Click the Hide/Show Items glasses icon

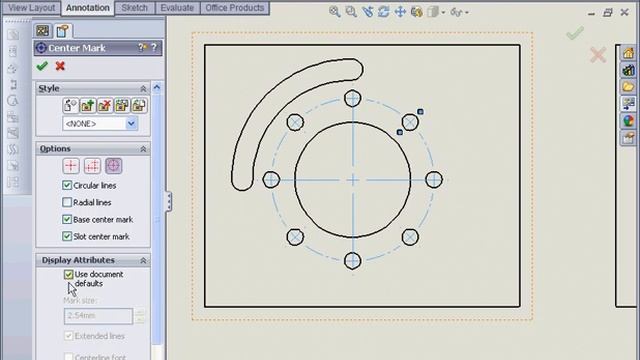(456, 12)
